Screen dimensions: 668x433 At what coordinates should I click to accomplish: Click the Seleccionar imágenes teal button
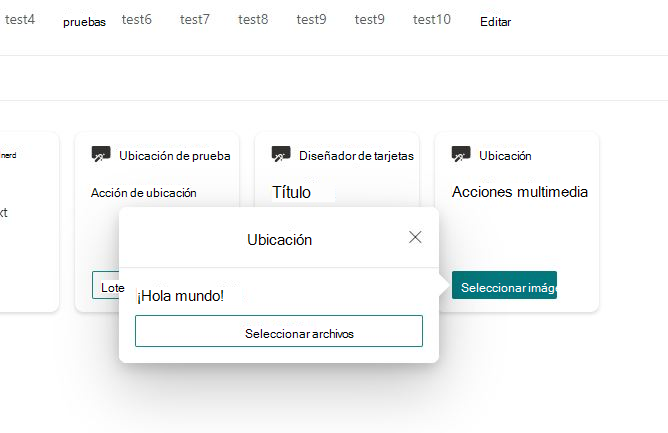pos(504,285)
